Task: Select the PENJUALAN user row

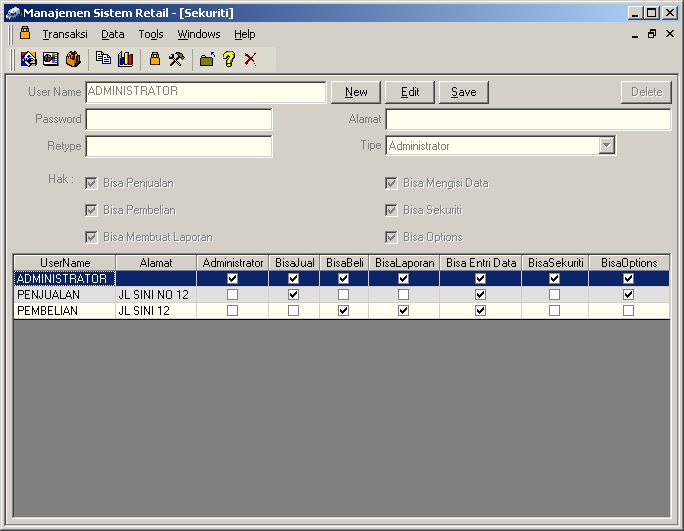Action: [62, 295]
